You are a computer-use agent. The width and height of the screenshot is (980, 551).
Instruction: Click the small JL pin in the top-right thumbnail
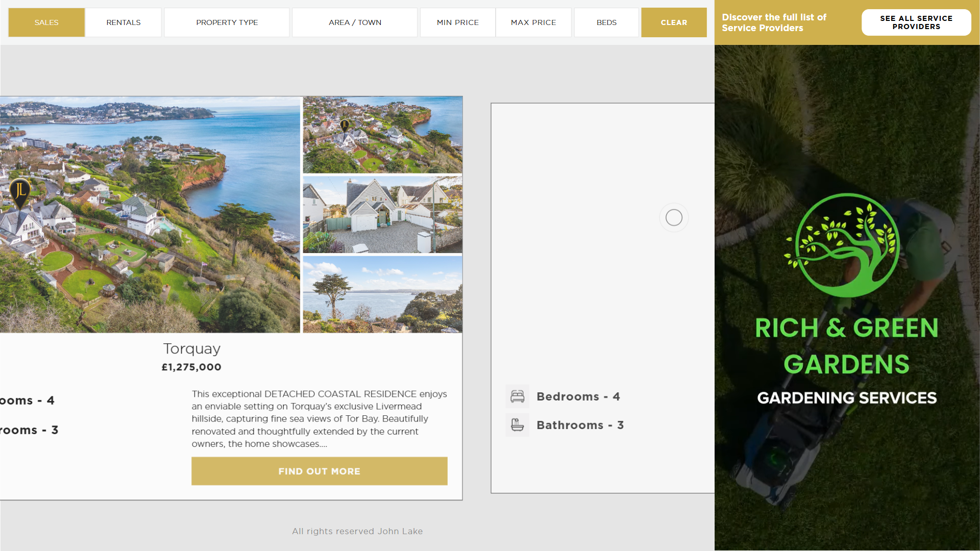[345, 126]
